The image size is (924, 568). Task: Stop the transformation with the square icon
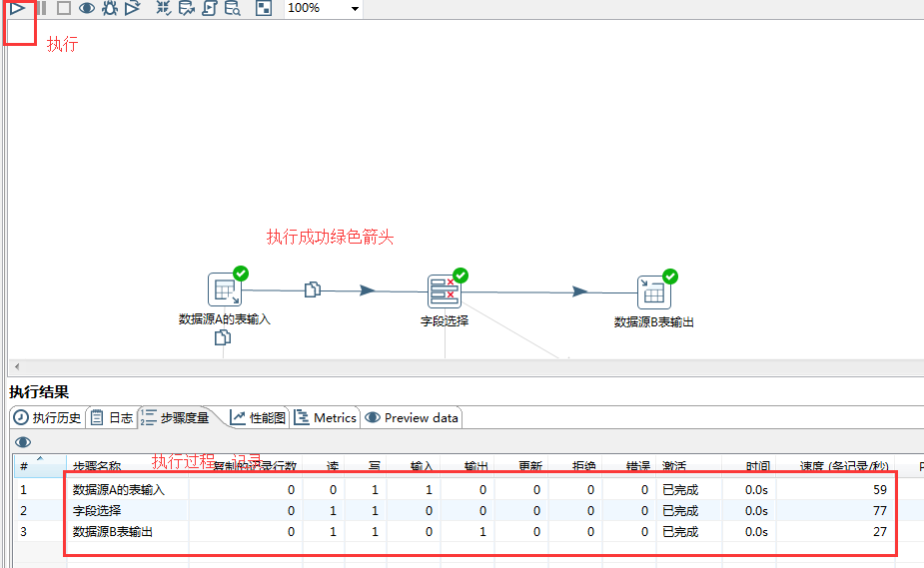point(64,8)
